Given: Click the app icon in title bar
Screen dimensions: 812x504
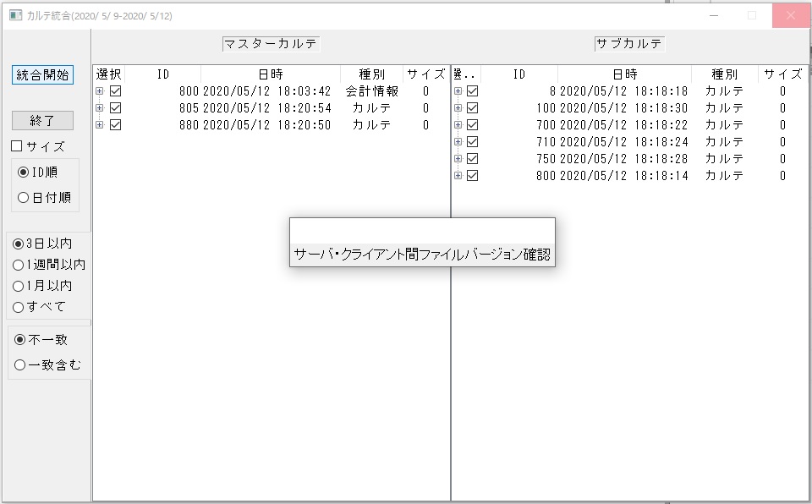Looking at the screenshot, I should 15,15.
